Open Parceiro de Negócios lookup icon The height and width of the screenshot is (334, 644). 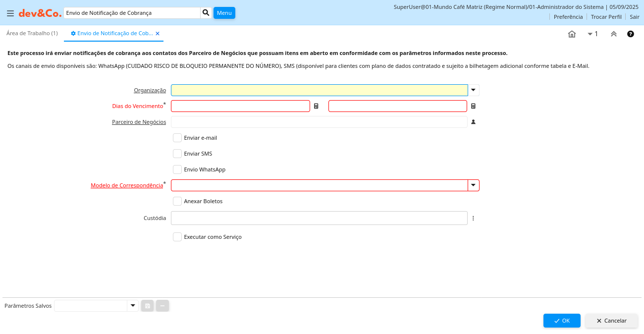click(x=473, y=122)
